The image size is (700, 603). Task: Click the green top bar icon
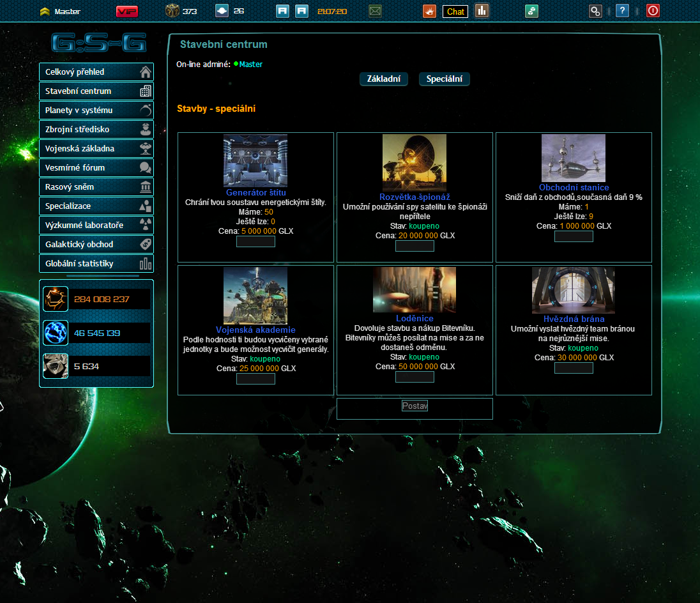[531, 11]
